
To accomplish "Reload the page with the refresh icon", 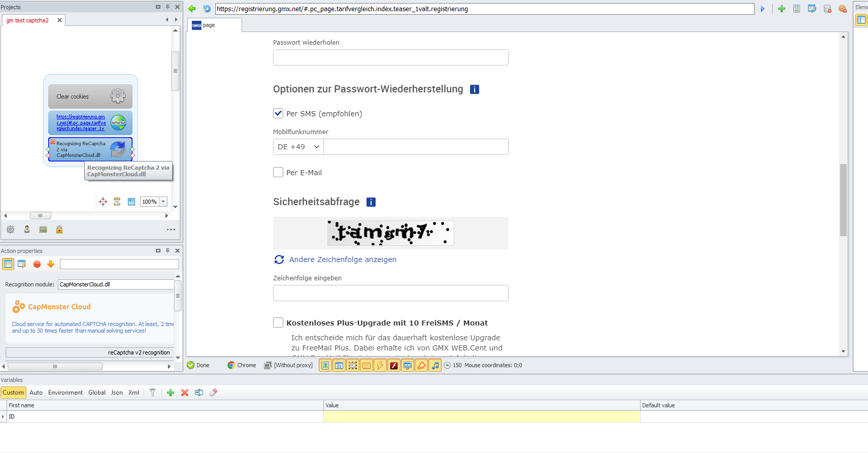I will click(x=207, y=9).
